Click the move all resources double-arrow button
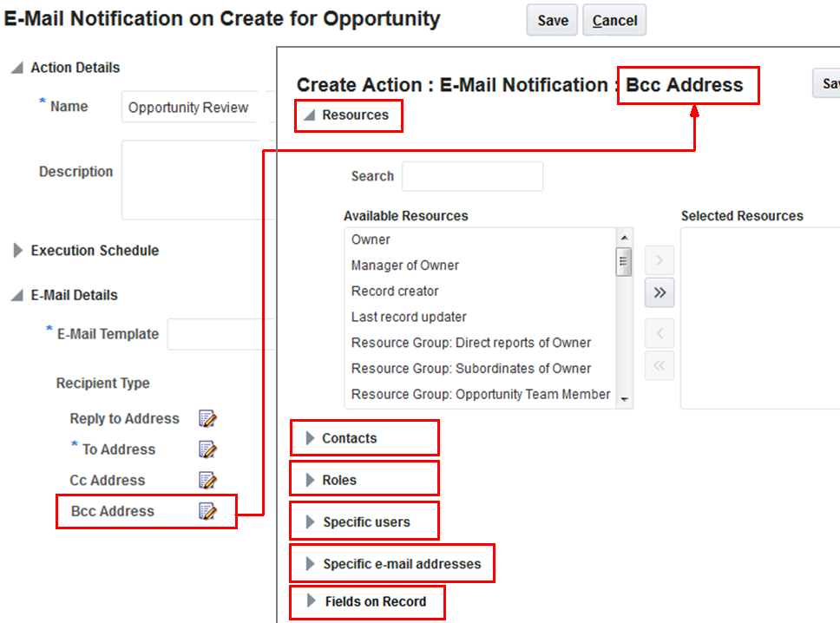This screenshot has width=840, height=623. pos(660,292)
